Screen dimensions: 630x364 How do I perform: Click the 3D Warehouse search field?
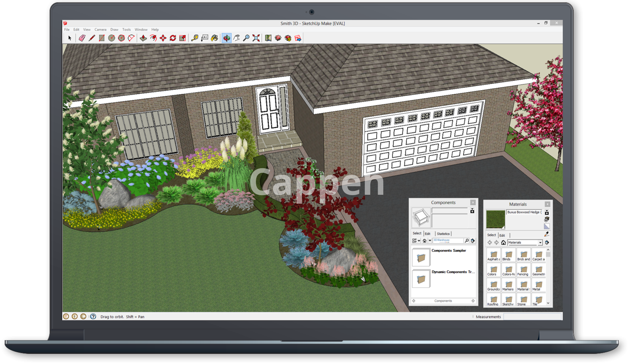(448, 241)
